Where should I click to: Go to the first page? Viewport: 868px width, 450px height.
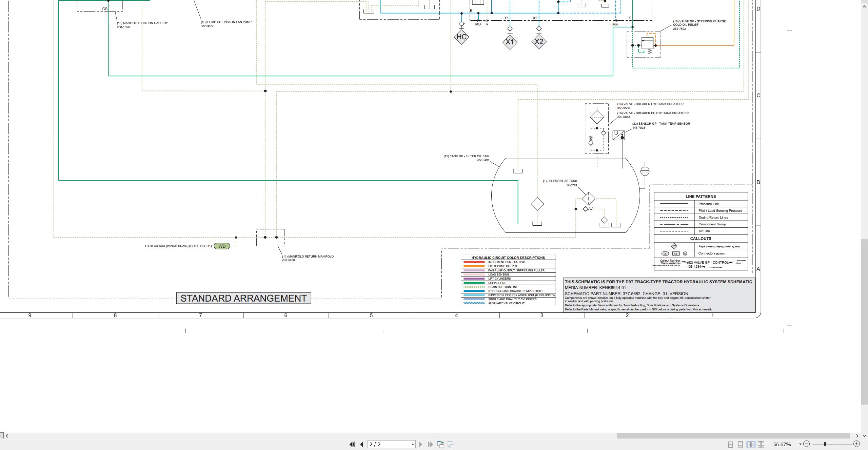(352, 444)
